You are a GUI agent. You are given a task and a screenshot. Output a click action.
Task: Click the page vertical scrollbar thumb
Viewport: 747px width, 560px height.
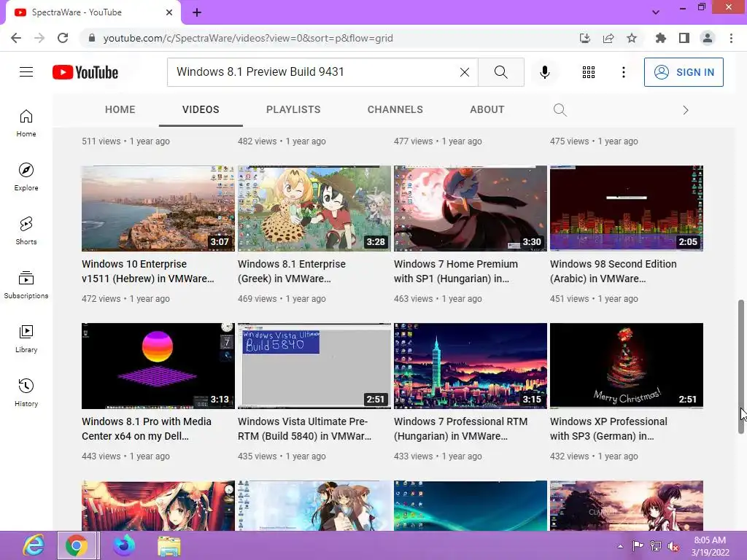pyautogui.click(x=741, y=367)
